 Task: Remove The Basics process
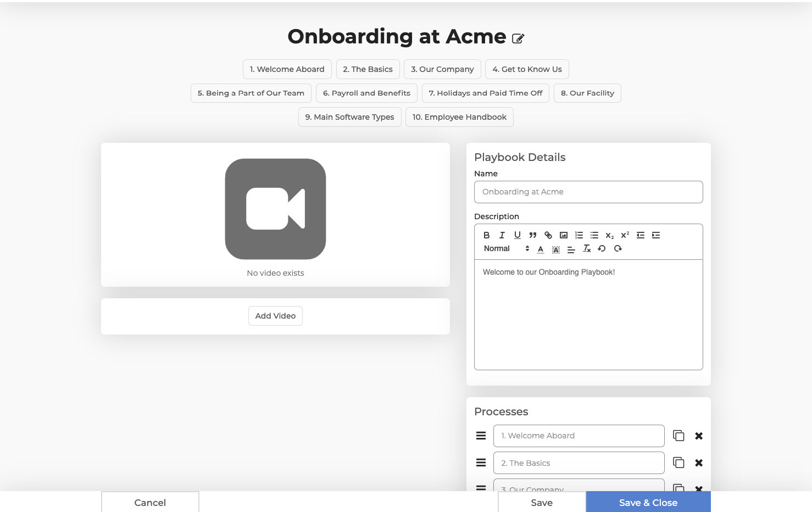point(699,463)
